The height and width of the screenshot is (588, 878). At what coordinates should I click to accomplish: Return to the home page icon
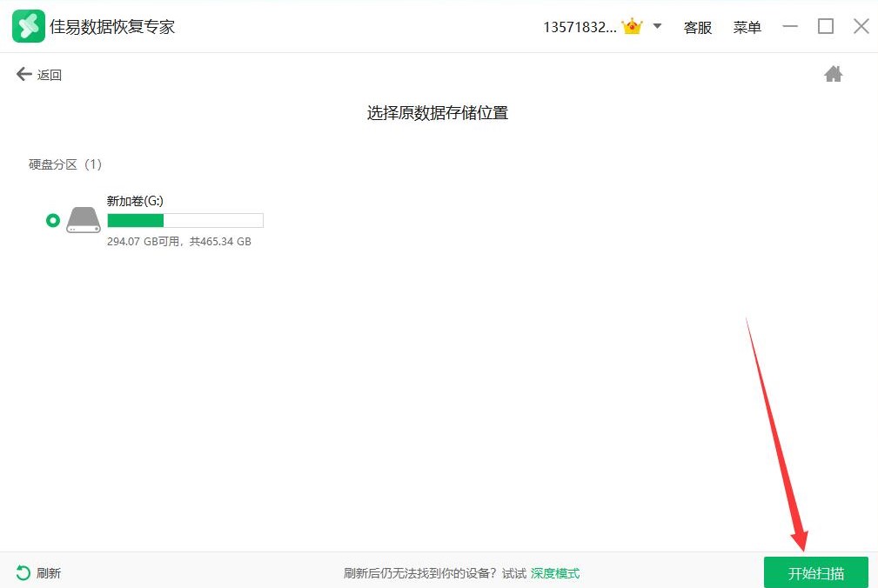[833, 75]
